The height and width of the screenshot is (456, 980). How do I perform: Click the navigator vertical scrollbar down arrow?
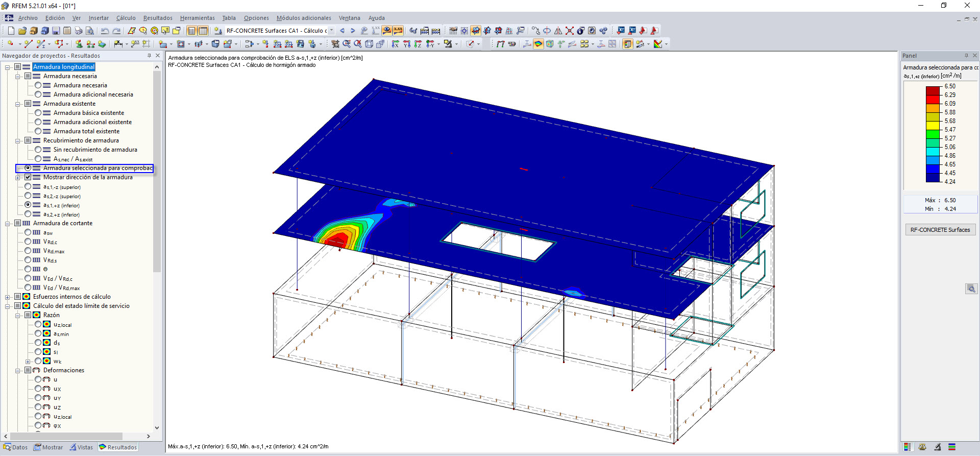click(x=157, y=428)
